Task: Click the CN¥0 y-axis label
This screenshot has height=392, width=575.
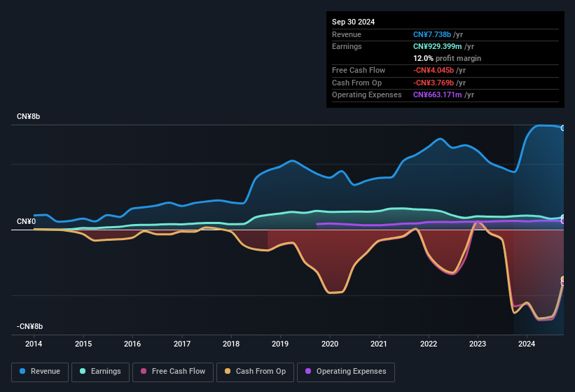Action: (26, 222)
